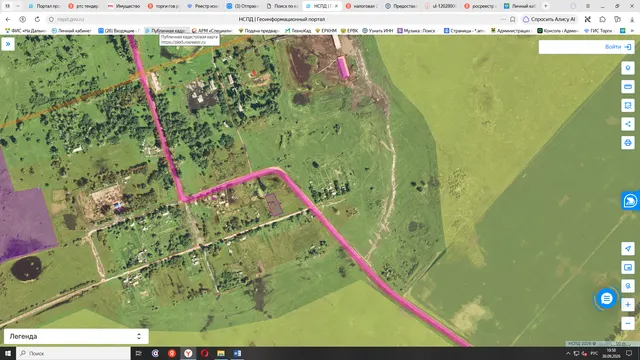Close the active НСПД tab
The height and width of the screenshot is (360, 640).
tap(336, 6)
